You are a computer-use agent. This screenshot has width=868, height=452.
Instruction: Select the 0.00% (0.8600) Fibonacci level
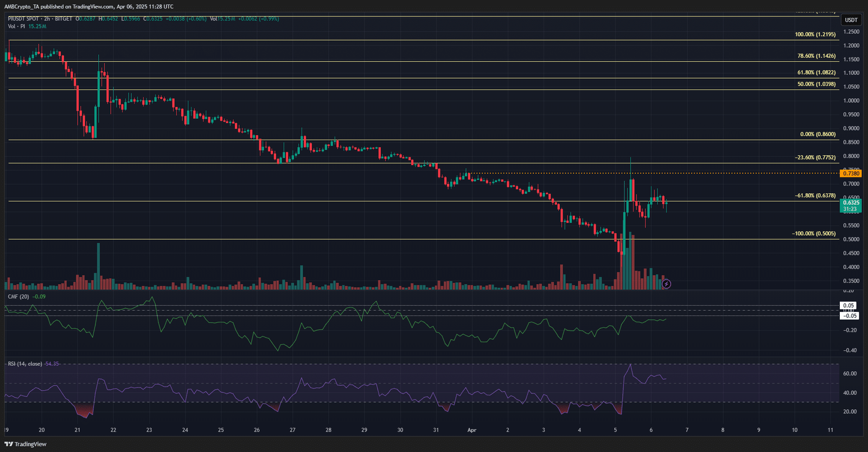click(x=818, y=135)
